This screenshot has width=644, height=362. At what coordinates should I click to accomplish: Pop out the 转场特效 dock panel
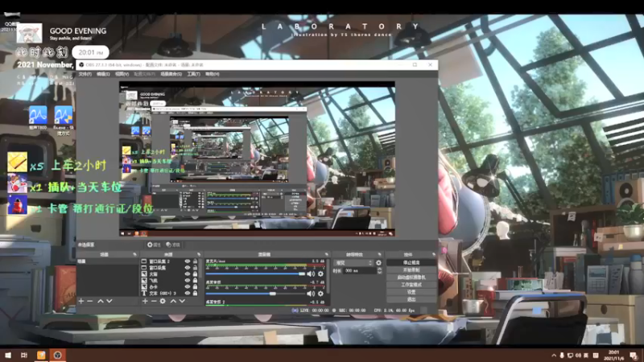379,254
